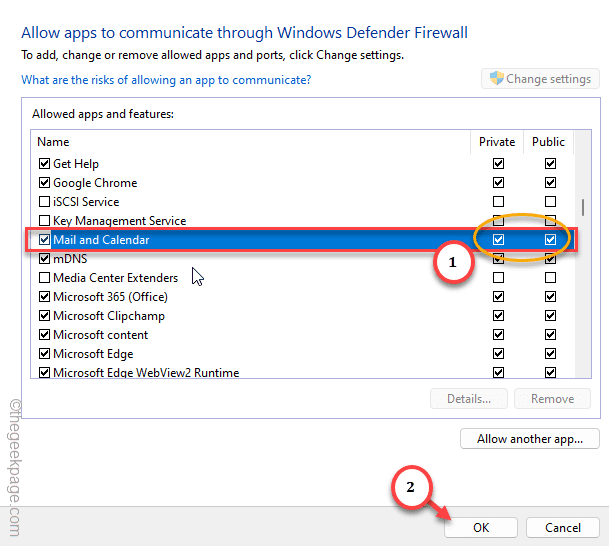
Task: Toggle the Mail and Calendar name checkbox
Action: (x=44, y=240)
